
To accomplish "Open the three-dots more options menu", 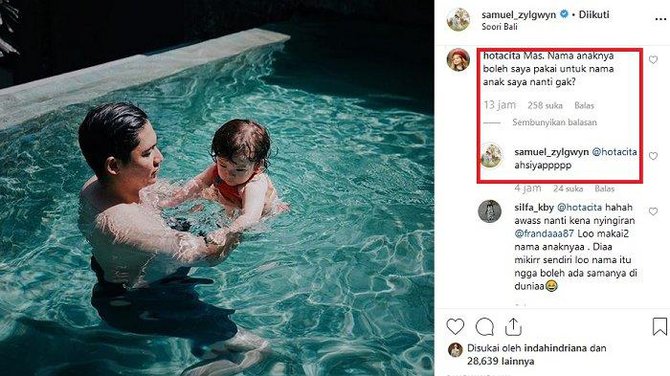I will pos(660,19).
